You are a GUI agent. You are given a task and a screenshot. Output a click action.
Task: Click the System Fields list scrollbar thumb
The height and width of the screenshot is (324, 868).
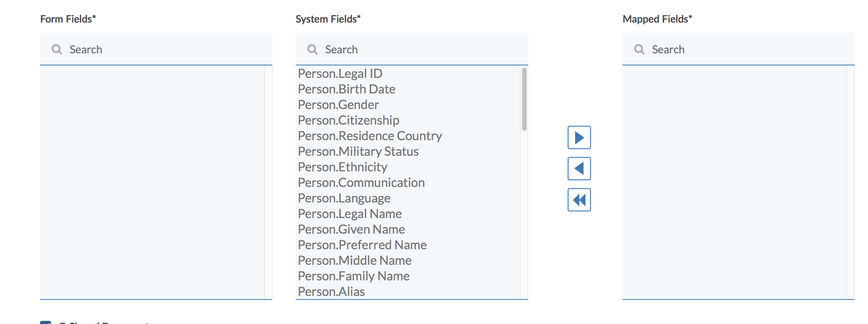click(x=524, y=99)
